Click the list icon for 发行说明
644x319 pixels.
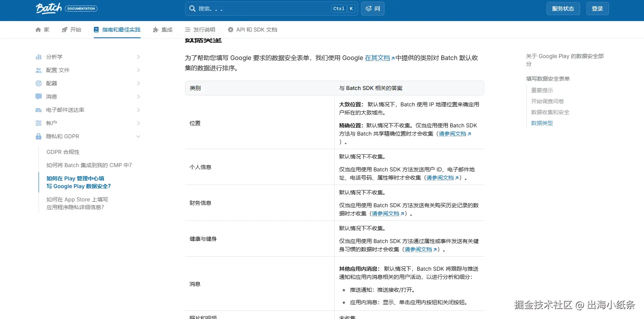[187, 30]
